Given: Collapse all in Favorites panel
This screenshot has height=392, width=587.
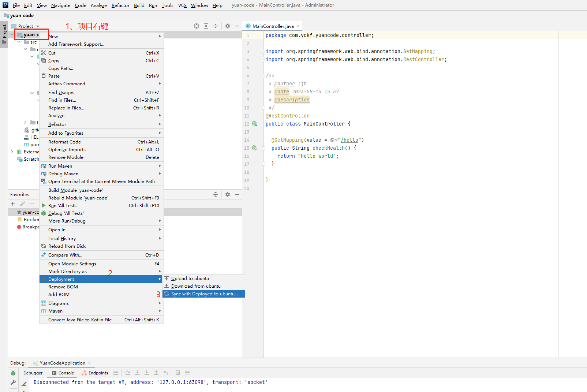Looking at the screenshot, I should coord(216,194).
